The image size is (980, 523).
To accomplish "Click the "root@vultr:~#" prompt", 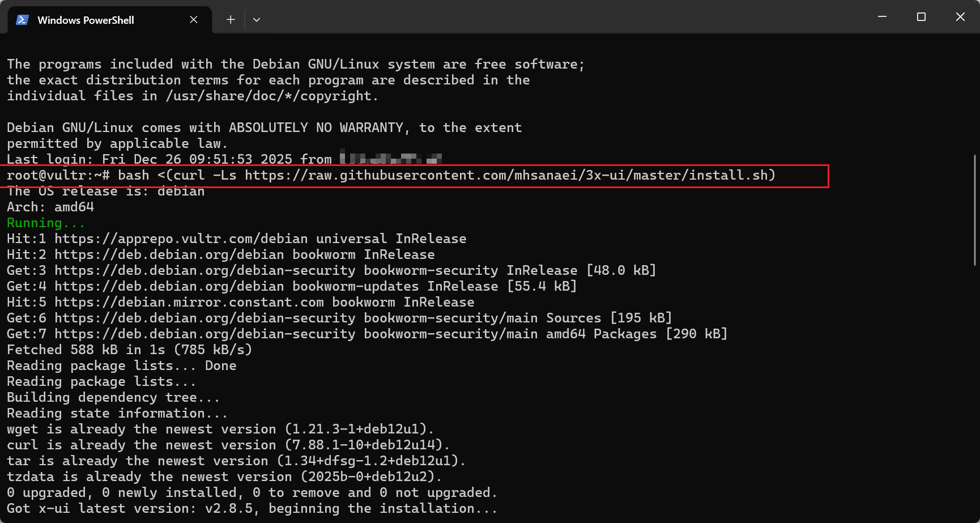I will click(x=58, y=175).
